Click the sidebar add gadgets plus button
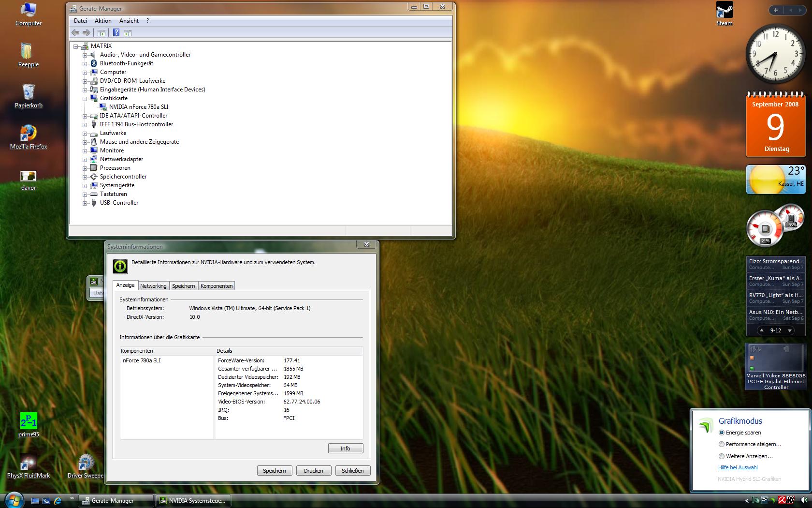 [x=776, y=10]
